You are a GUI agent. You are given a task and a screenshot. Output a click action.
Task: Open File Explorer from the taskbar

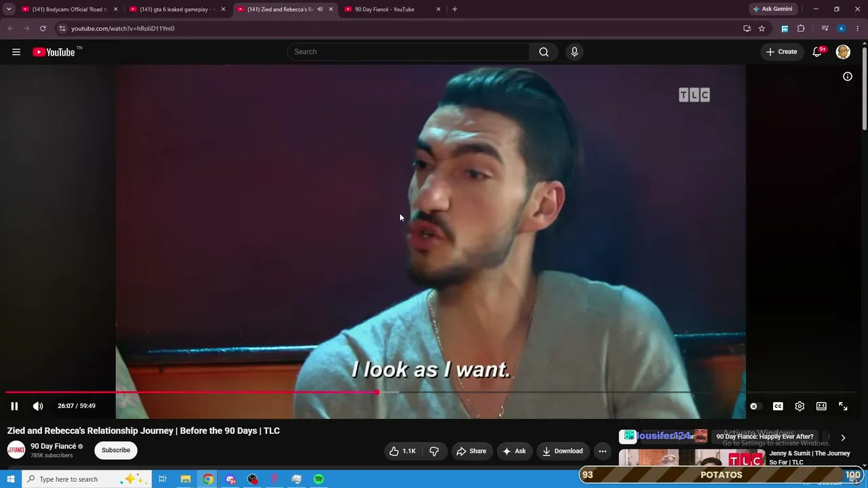pos(185,479)
